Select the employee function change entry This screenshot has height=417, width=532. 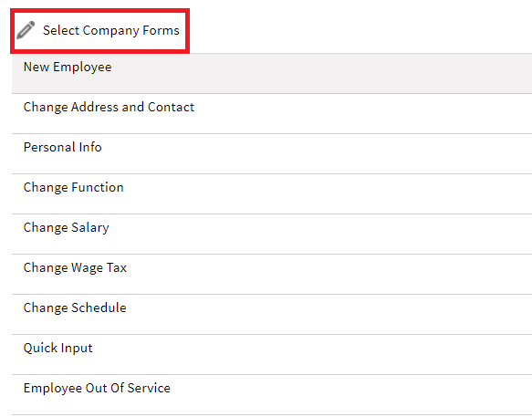272,193
